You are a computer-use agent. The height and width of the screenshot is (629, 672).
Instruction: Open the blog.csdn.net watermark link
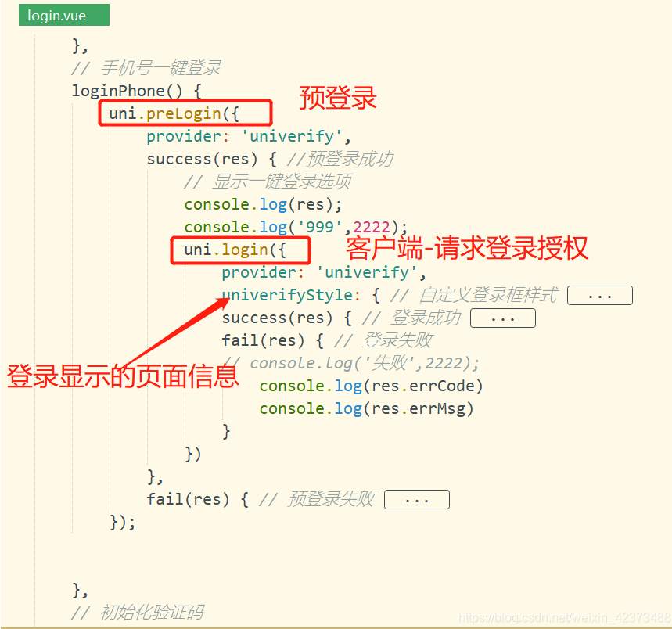tap(563, 618)
